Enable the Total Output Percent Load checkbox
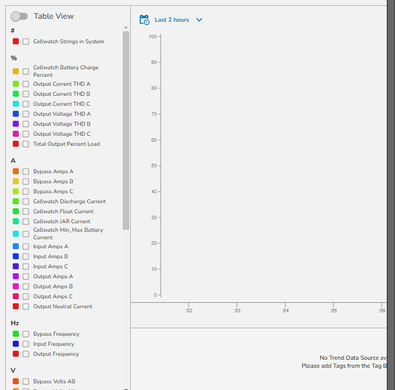 coord(26,144)
